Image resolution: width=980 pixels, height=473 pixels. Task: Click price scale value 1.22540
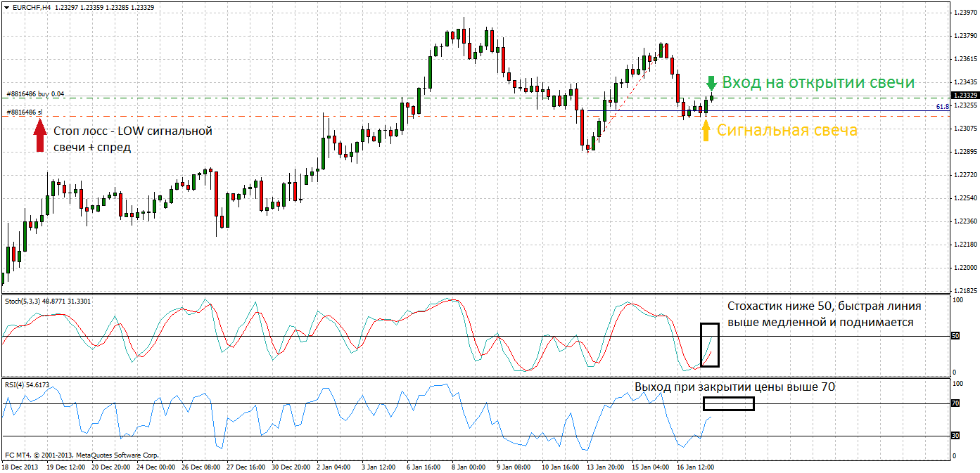click(x=965, y=198)
